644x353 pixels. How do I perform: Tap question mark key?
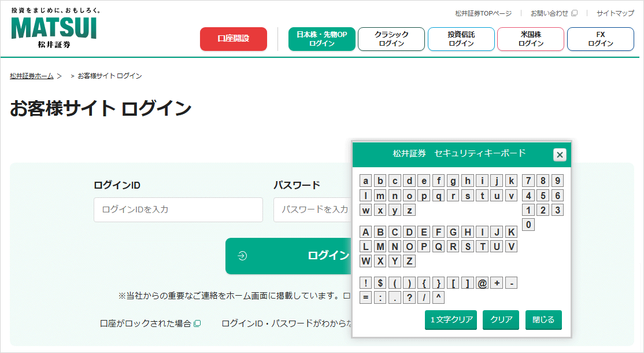pyautogui.click(x=409, y=297)
